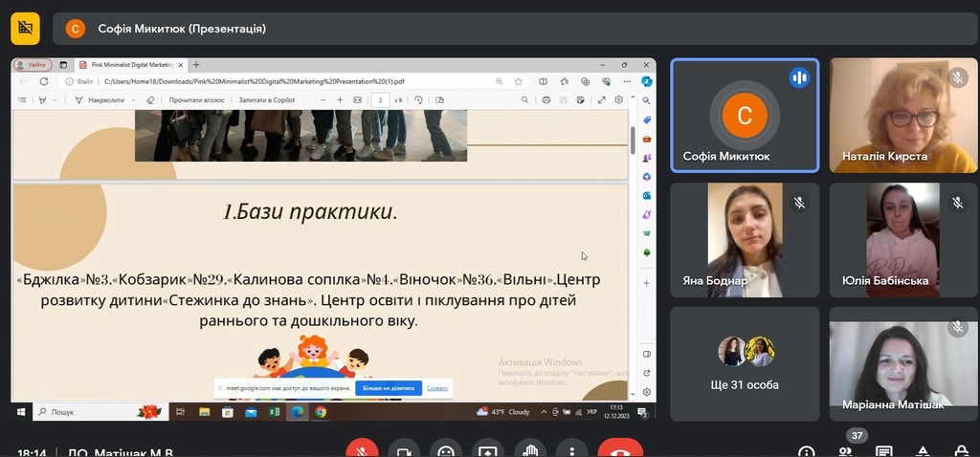Unmute microphone in Meet controls
The height and width of the screenshot is (457, 980).
(362, 450)
